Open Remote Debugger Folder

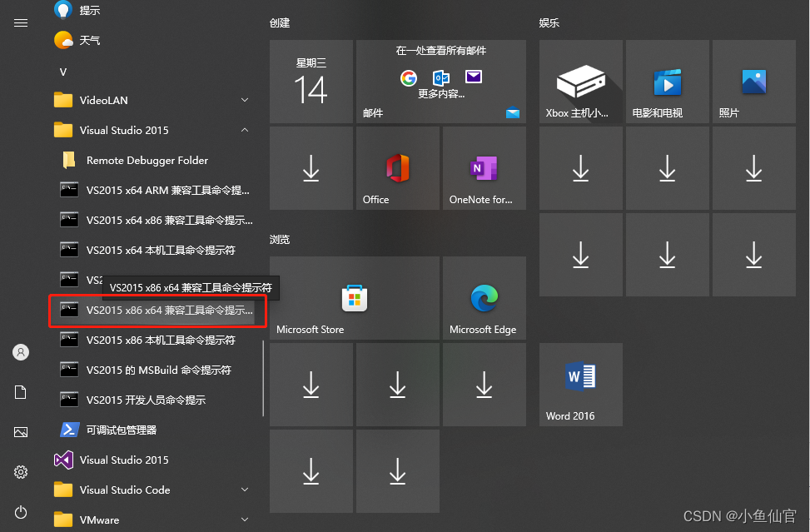point(155,160)
